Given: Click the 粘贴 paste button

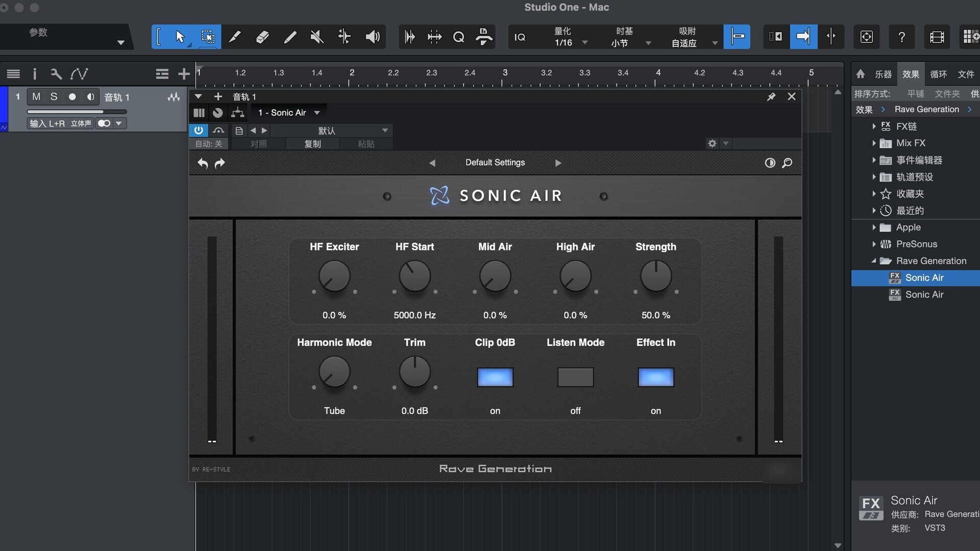Looking at the screenshot, I should tap(366, 144).
